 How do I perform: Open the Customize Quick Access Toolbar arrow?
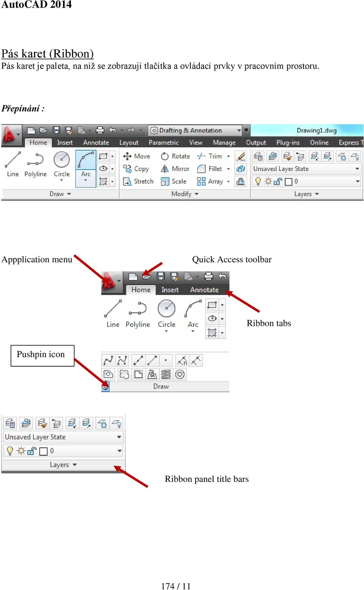pyautogui.click(x=246, y=130)
